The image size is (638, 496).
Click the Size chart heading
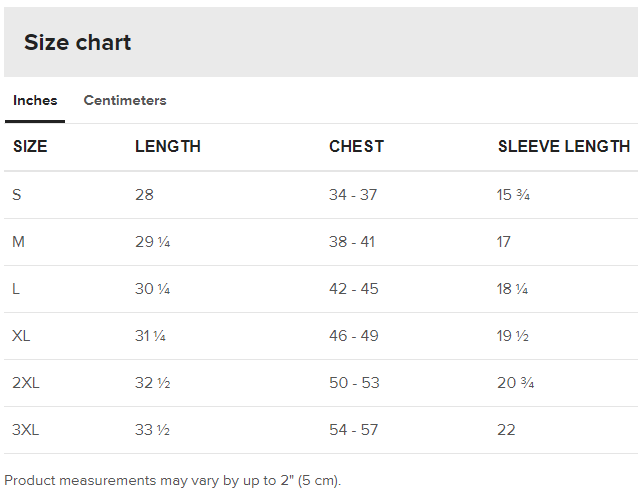(78, 42)
